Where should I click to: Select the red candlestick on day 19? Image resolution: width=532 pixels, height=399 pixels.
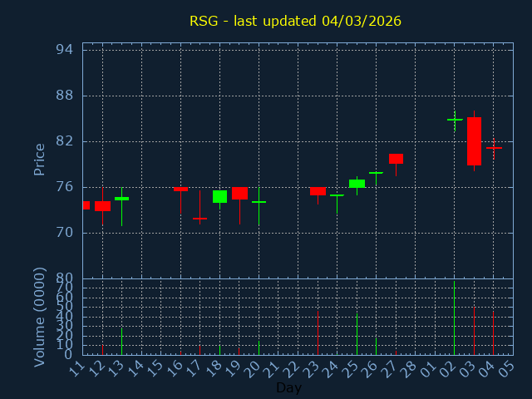(239, 194)
